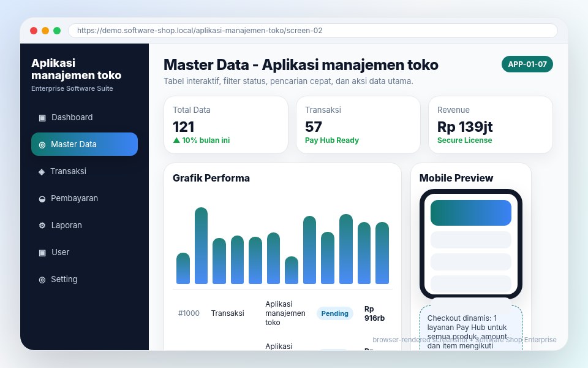Click the Pembayaran half-circle icon
588x368 pixels.
(x=42, y=199)
